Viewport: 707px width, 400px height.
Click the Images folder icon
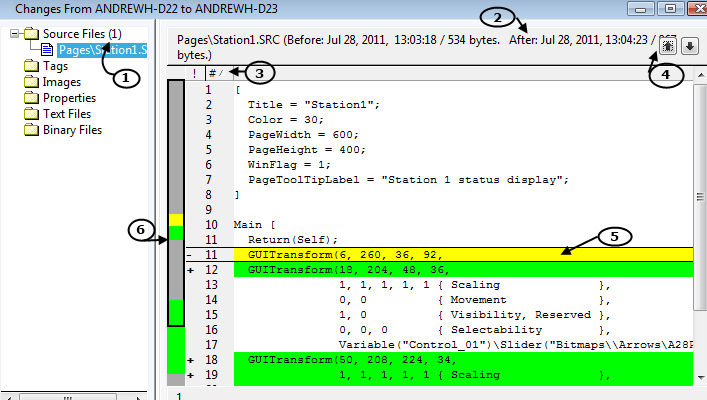pos(30,82)
